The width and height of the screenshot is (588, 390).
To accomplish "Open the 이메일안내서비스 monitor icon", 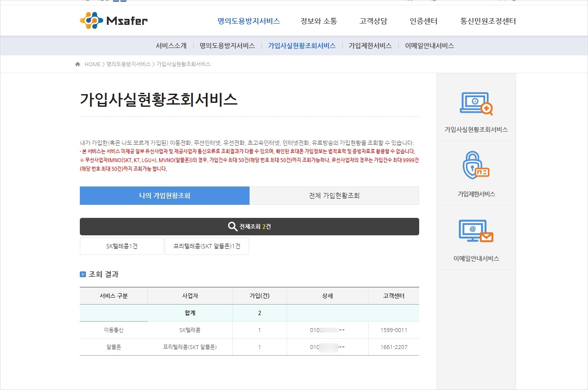I will pos(476,231).
